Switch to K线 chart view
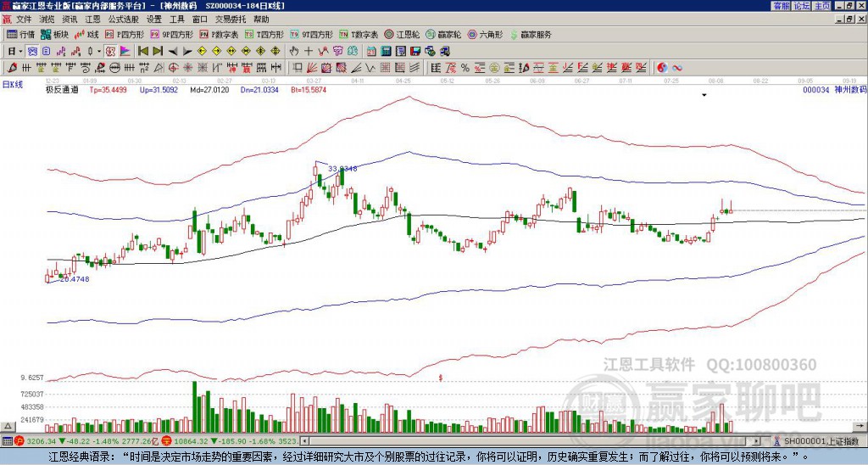 point(86,34)
